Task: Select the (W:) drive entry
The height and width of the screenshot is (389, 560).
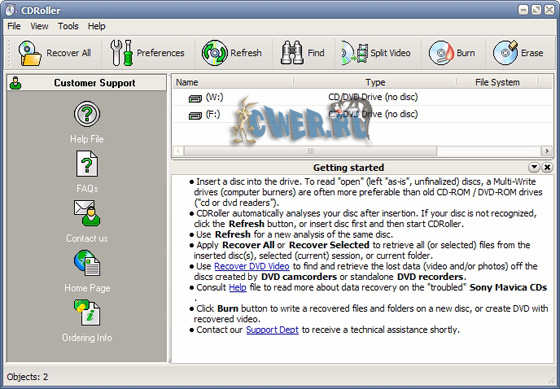Action: coord(215,97)
